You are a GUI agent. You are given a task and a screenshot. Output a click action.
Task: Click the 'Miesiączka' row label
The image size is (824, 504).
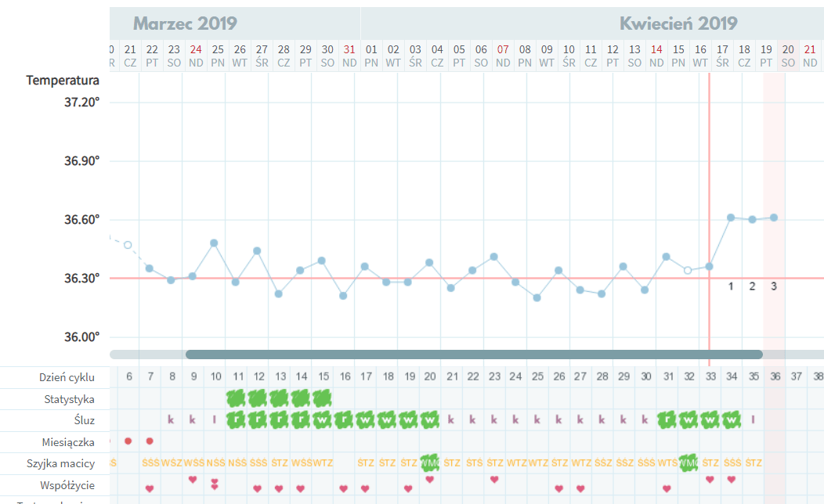click(68, 443)
